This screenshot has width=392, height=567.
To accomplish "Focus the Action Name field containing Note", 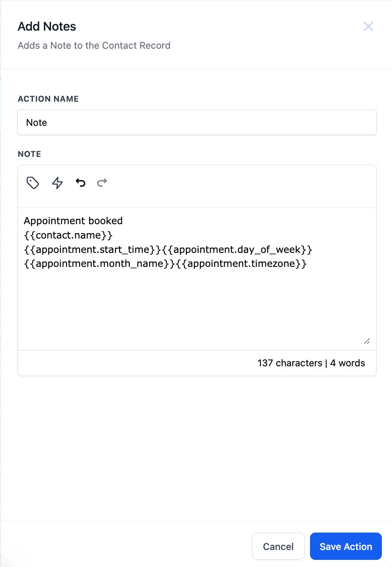I will 197,122.
